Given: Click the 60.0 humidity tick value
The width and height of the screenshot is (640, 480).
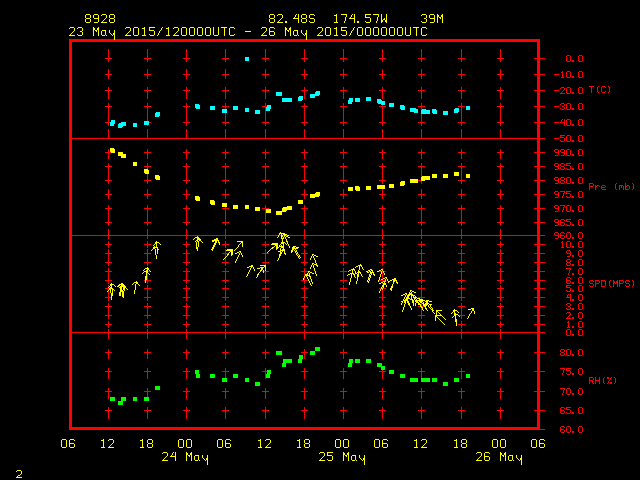Looking at the screenshot, I should coord(572,430).
